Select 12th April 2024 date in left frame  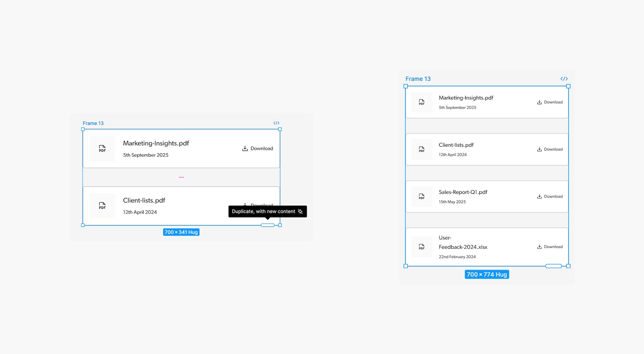click(140, 212)
